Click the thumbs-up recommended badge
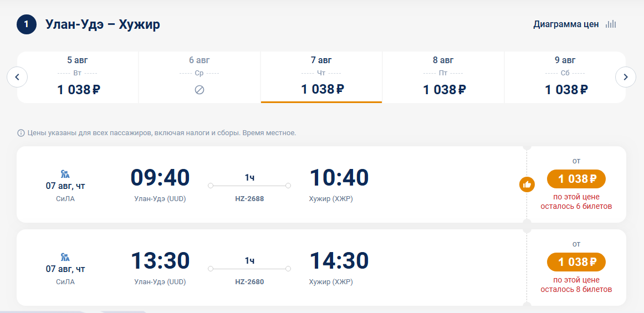Viewport: 644px width, 313px height. [x=527, y=184]
